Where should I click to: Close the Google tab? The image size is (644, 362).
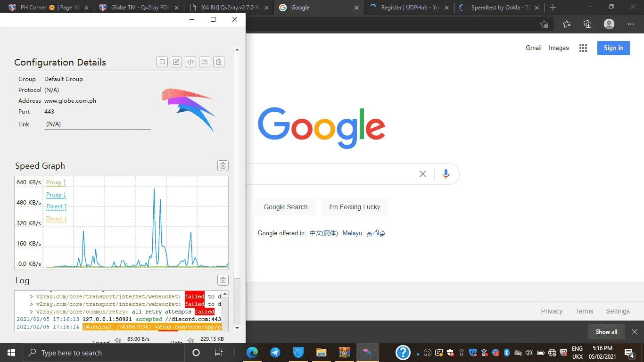coord(356,8)
